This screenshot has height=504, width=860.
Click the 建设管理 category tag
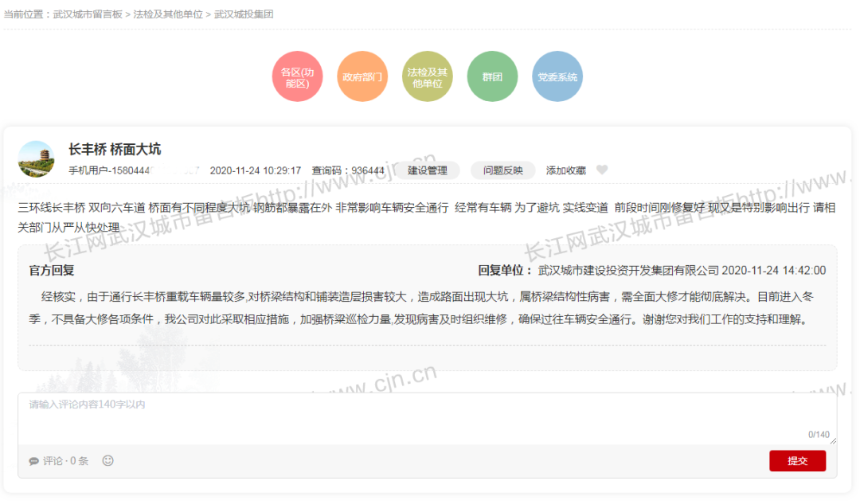pos(428,170)
